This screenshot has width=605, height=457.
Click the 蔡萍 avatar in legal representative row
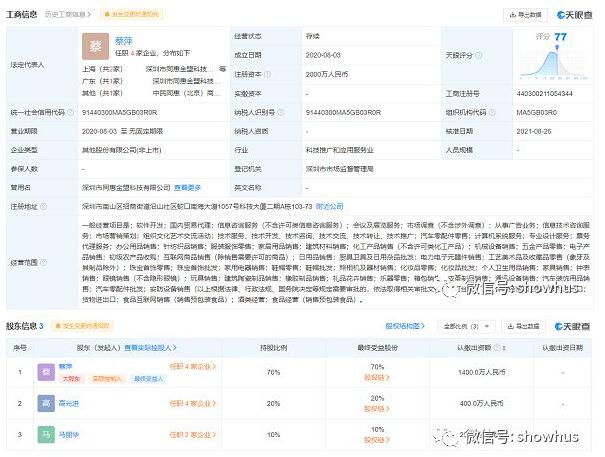pos(97,48)
